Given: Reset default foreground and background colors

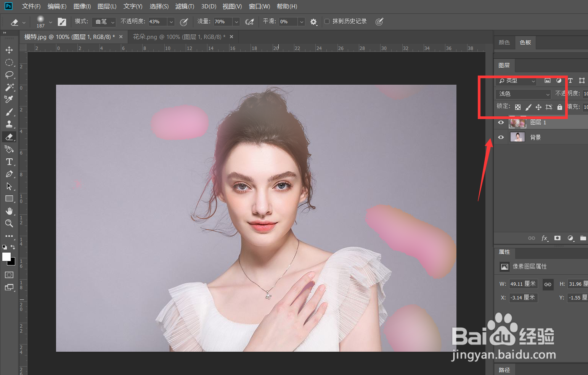Looking at the screenshot, I should coord(4,247).
